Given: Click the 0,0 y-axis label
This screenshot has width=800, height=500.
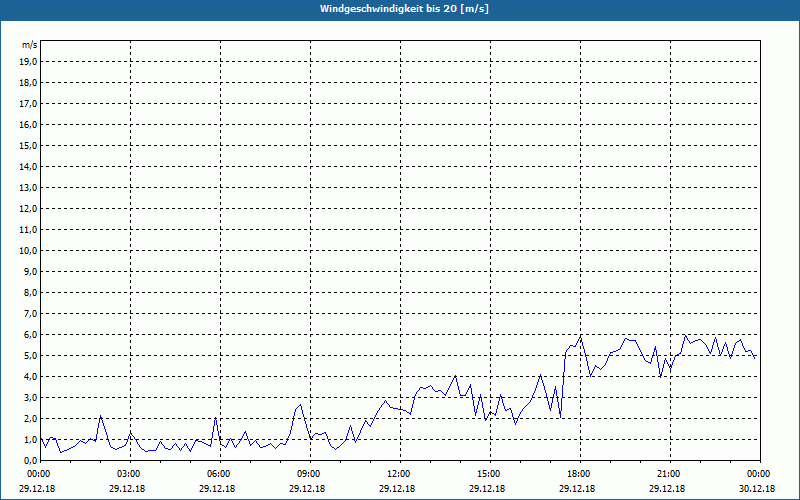Looking at the screenshot, I should pyautogui.click(x=31, y=461).
